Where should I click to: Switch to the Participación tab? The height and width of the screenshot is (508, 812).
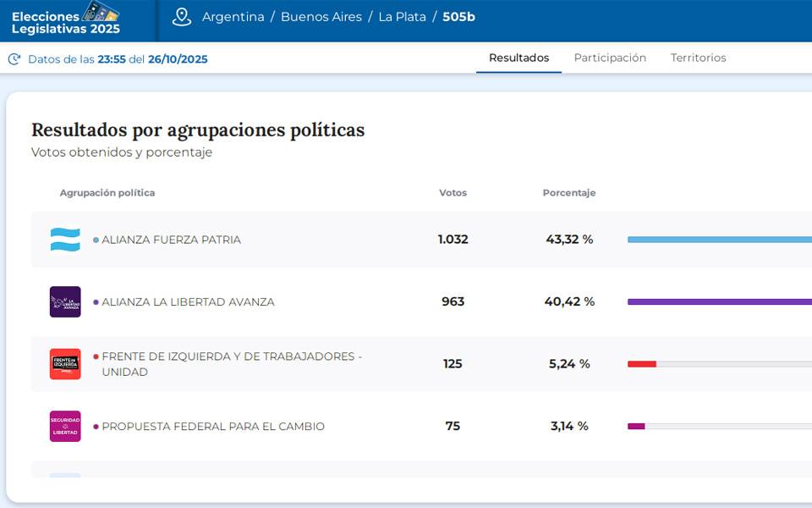coord(610,58)
